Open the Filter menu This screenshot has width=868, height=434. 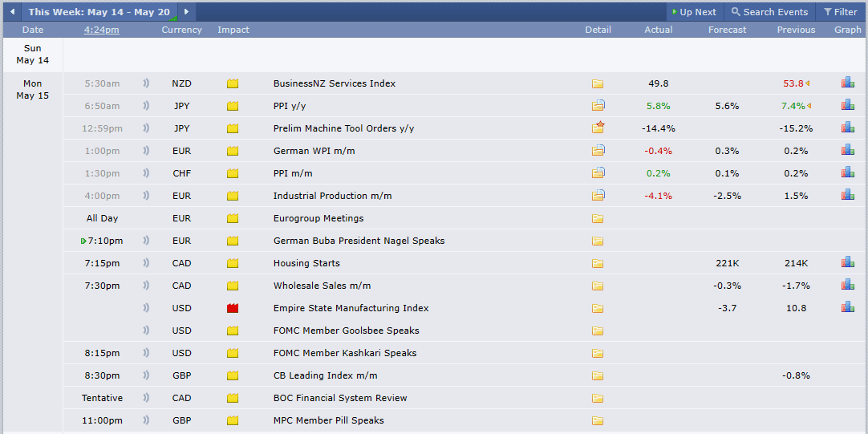840,11
